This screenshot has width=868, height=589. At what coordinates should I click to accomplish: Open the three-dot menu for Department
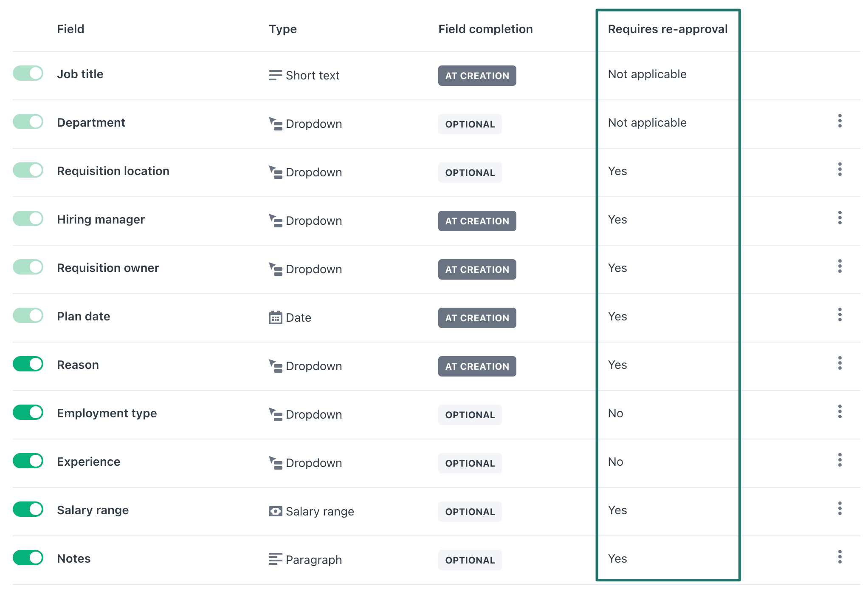[840, 121]
